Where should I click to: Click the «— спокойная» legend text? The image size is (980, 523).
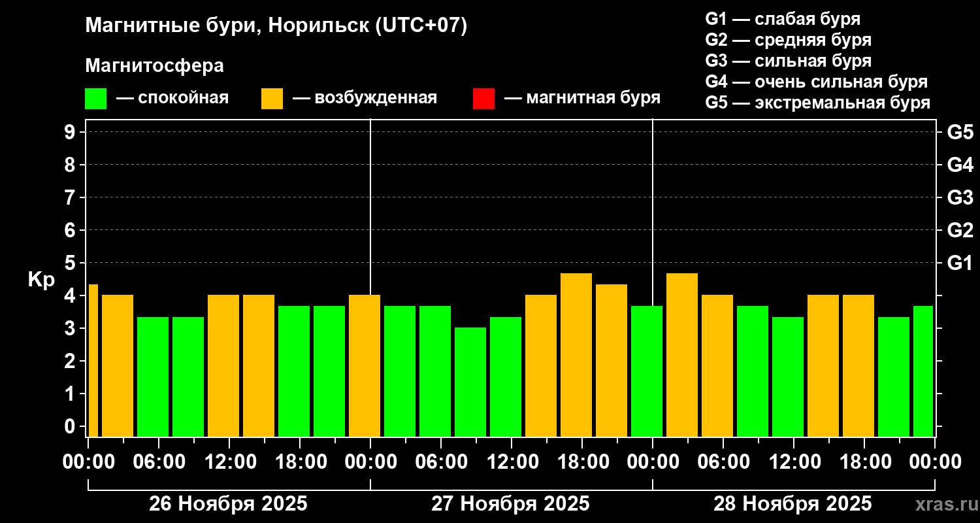click(x=172, y=98)
